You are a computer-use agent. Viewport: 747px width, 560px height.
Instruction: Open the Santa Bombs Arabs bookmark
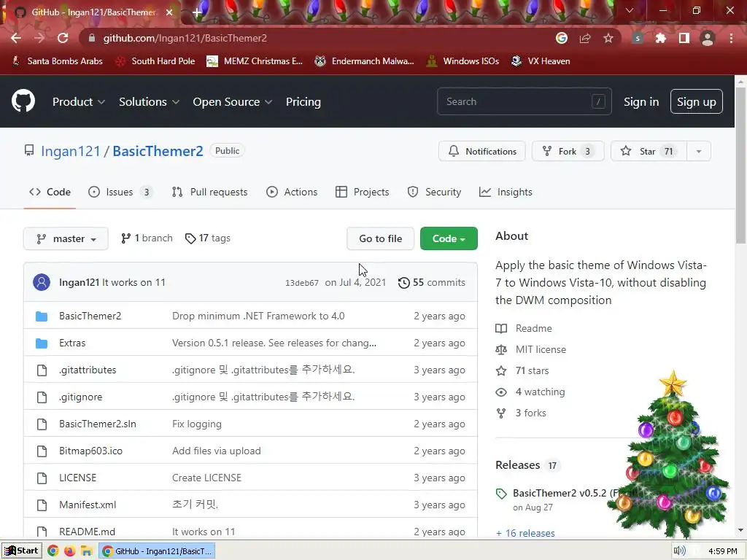point(57,61)
